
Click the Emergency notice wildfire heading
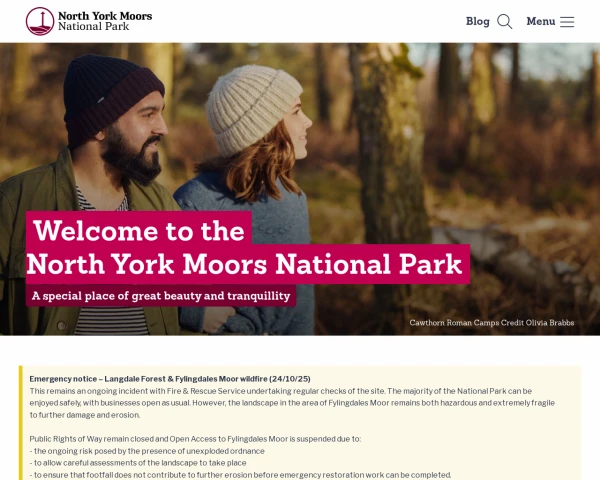coord(170,379)
